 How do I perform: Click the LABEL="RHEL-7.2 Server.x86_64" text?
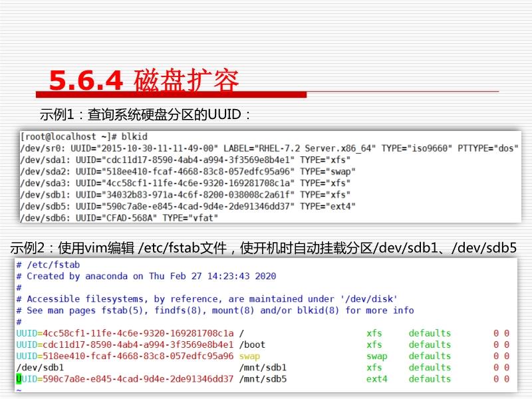click(x=300, y=148)
